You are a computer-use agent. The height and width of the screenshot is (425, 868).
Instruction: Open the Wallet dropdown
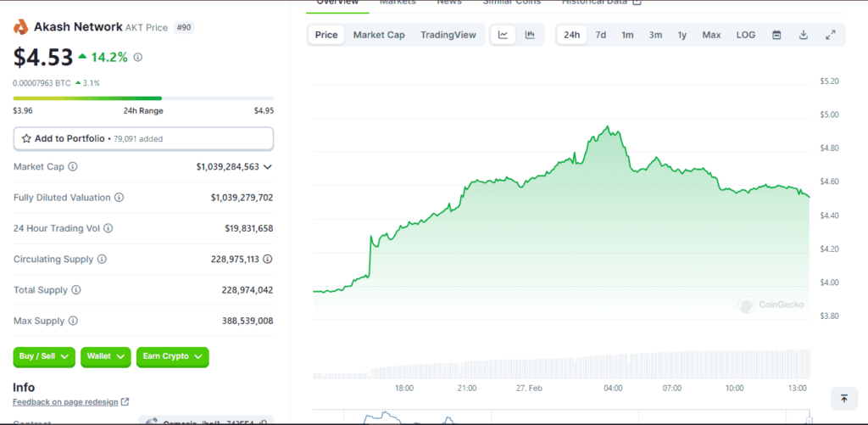tap(106, 357)
